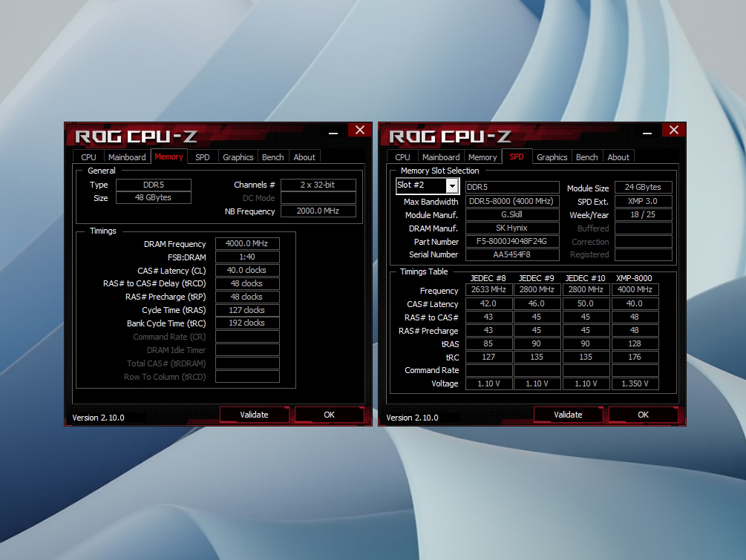Click OK in the left Memory window
This screenshot has width=746, height=560.
330,415
